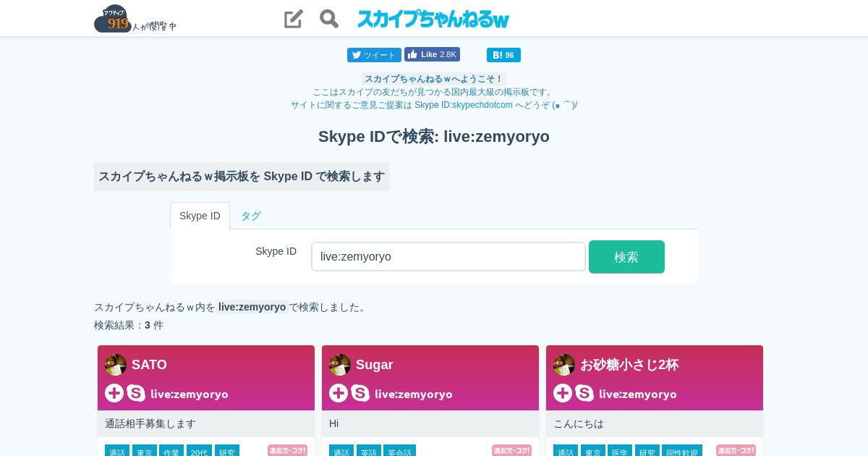Click the Skype IDで検索: live:zemyoryo heading
The image size is (868, 456).
point(434,136)
